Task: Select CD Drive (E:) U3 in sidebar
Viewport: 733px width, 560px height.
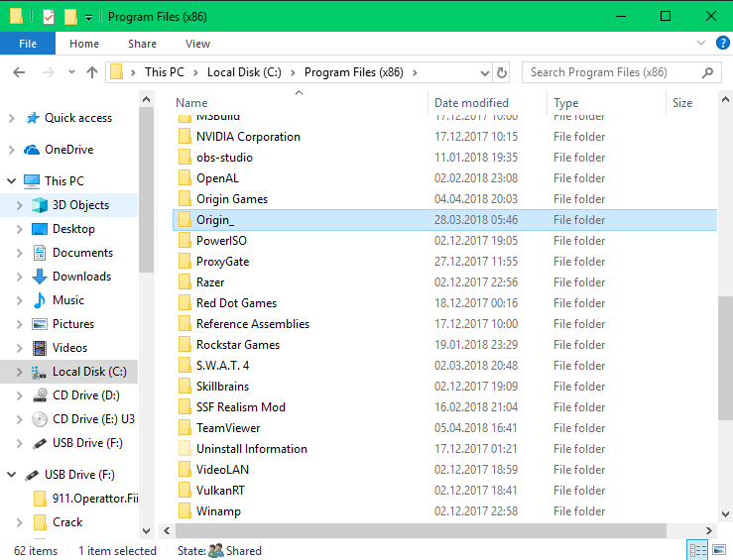Action: pyautogui.click(x=93, y=419)
